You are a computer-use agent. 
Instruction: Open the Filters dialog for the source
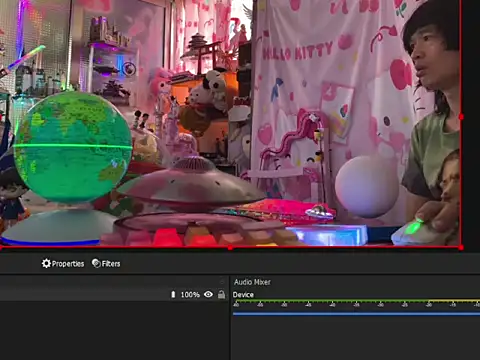point(106,264)
